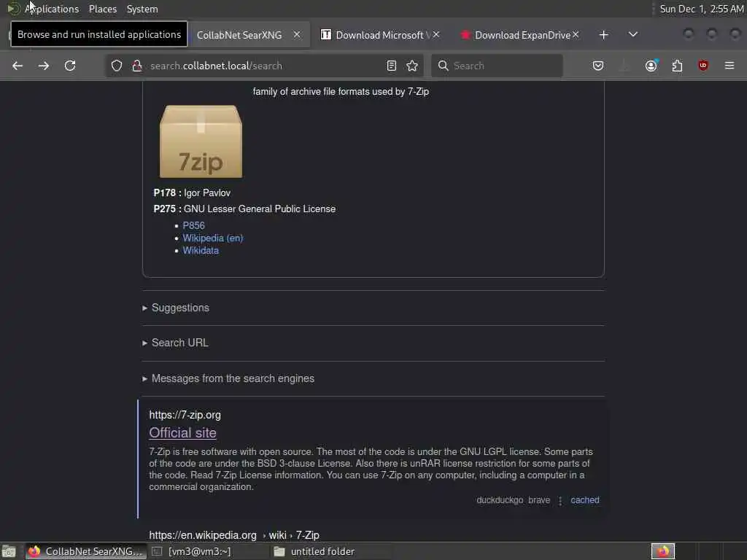The height and width of the screenshot is (560, 747).
Task: Click the en.wikipedia.org 7-Zip result URL
Action: tap(234, 535)
